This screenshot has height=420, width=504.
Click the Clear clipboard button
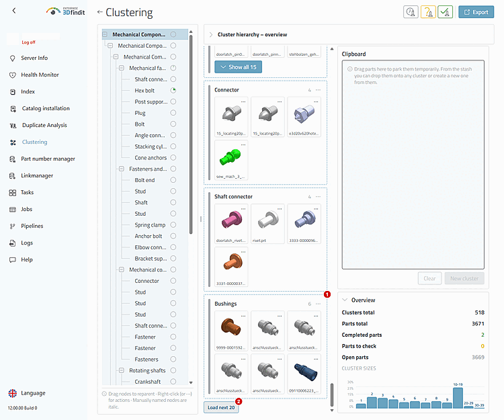[x=430, y=279]
